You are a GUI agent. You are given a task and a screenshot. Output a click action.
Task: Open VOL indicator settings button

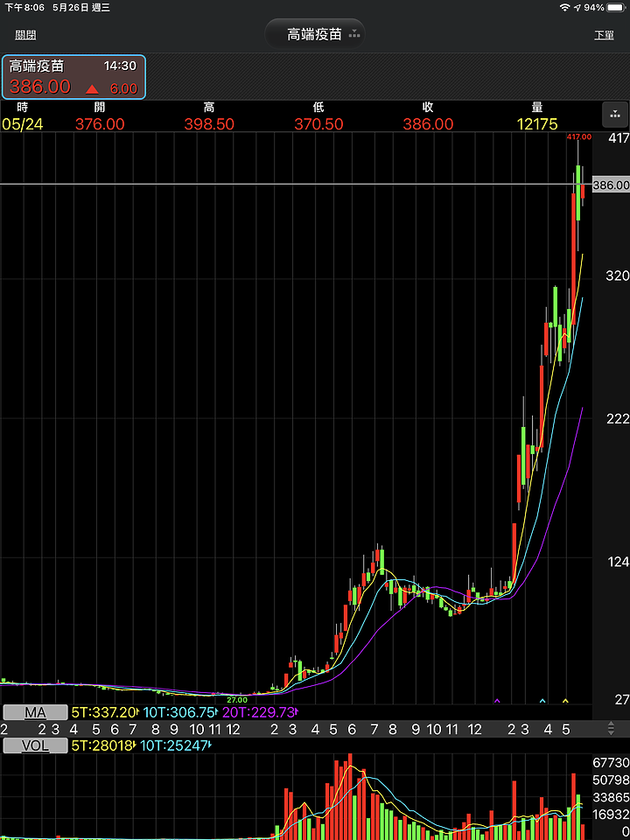coord(35,745)
